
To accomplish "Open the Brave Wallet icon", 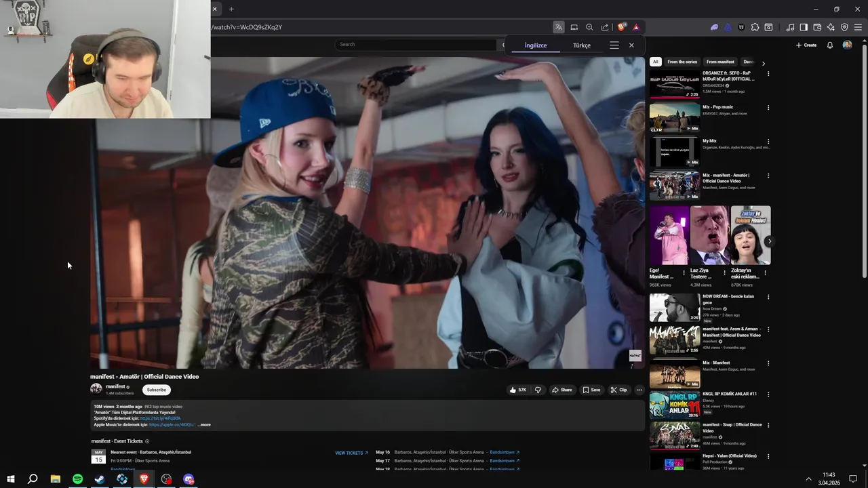I will [817, 27].
